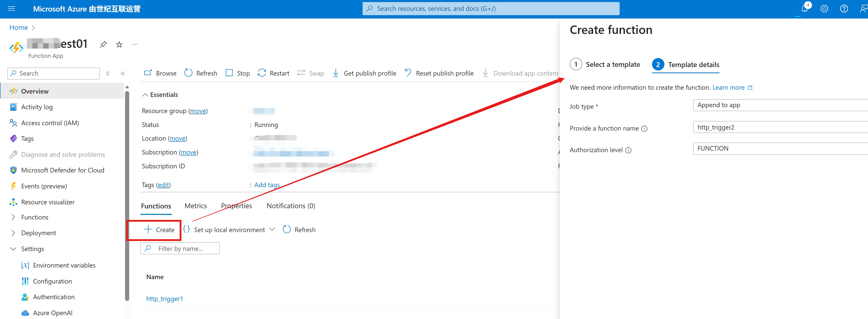Screen dimensions: 868x319
Task: Switch to the Metrics tab
Action: (195, 206)
